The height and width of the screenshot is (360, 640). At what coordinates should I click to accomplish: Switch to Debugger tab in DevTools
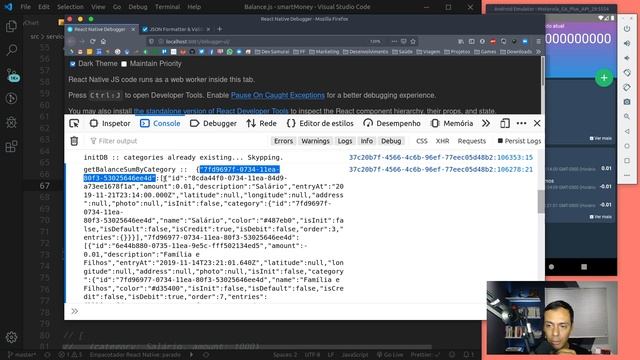(x=213, y=123)
